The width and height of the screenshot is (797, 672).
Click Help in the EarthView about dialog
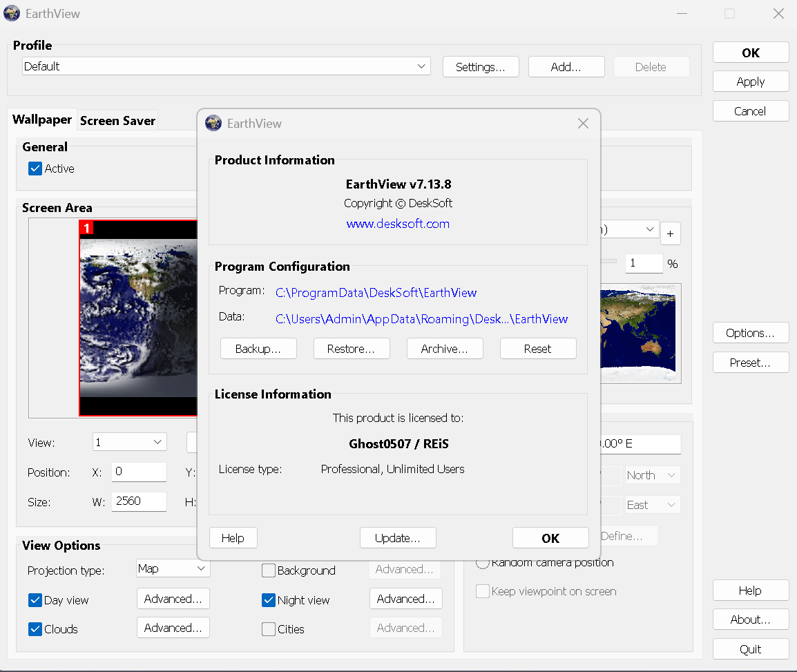tap(233, 538)
